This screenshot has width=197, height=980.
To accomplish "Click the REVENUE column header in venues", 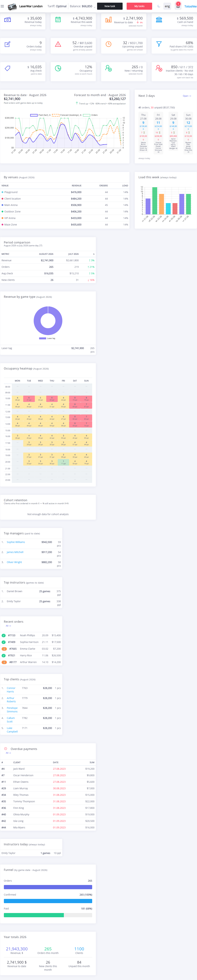I will click(x=76, y=186).
